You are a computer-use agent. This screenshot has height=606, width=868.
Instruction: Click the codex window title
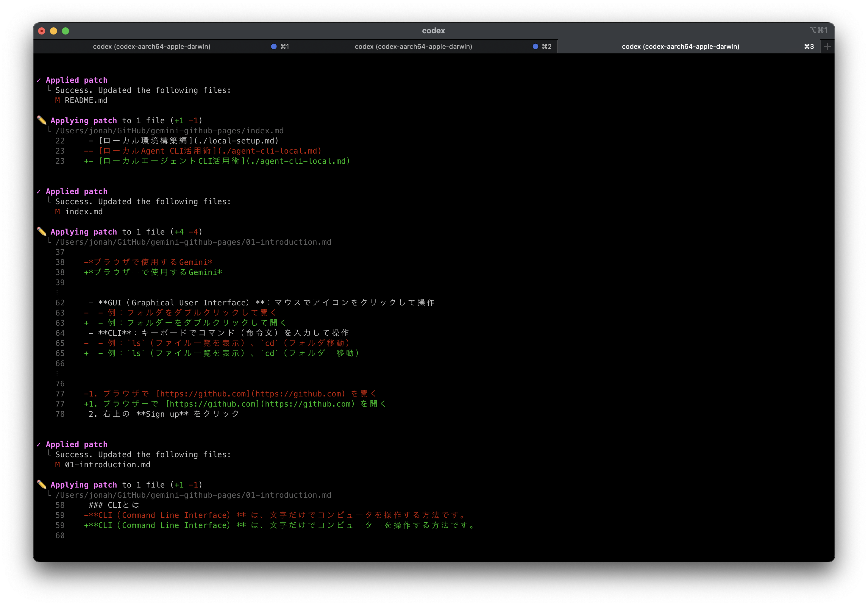point(434,31)
